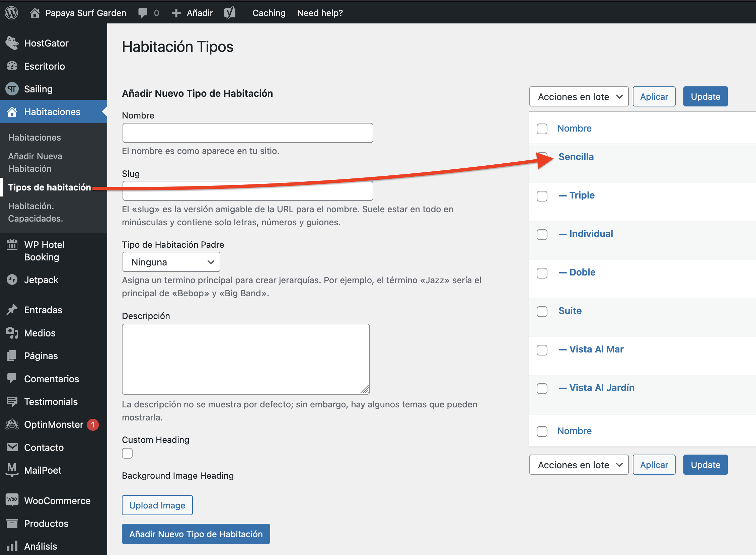756x555 pixels.
Task: Expand the bottom Acciones en lote dropdown
Action: coord(579,465)
